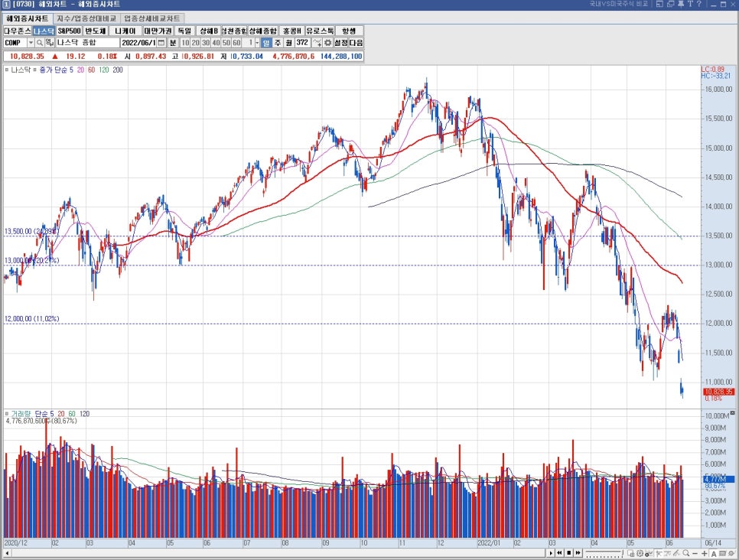The image size is (739, 560).
Task: Switch chart to 주 weekly period
Action: point(278,43)
